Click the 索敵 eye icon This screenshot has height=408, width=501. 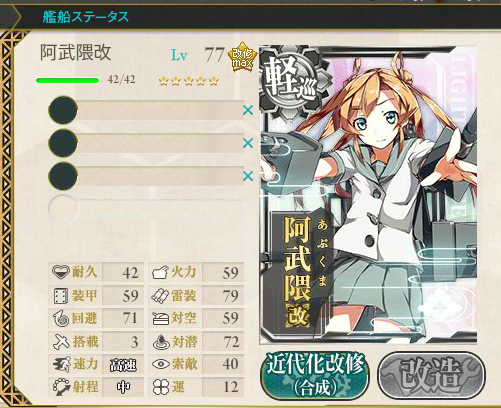point(161,364)
